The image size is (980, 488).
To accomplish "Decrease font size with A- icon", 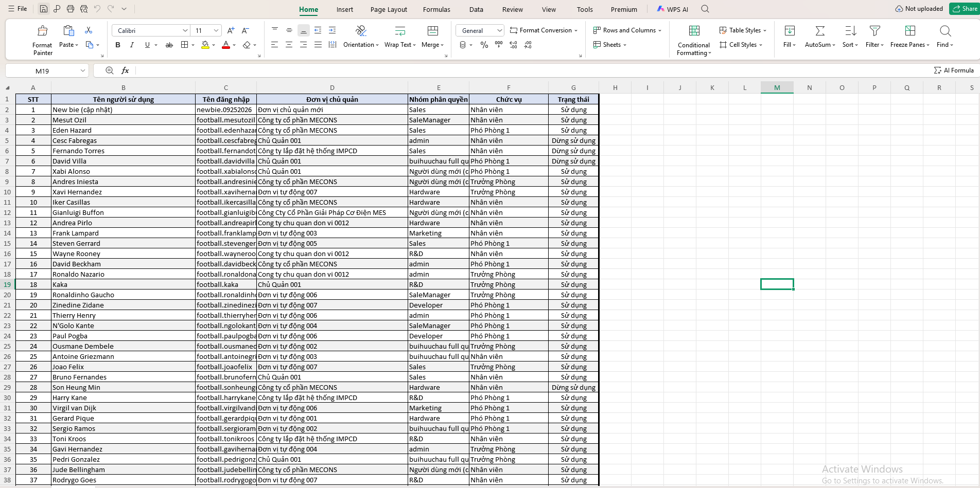I will [246, 30].
